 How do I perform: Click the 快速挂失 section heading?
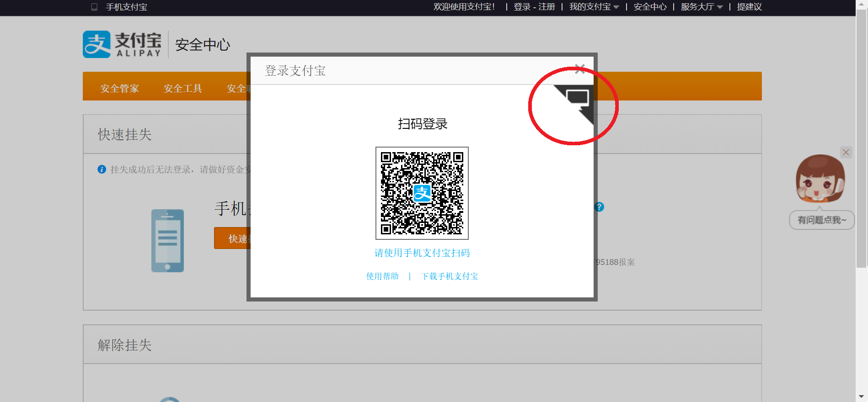[x=124, y=134]
